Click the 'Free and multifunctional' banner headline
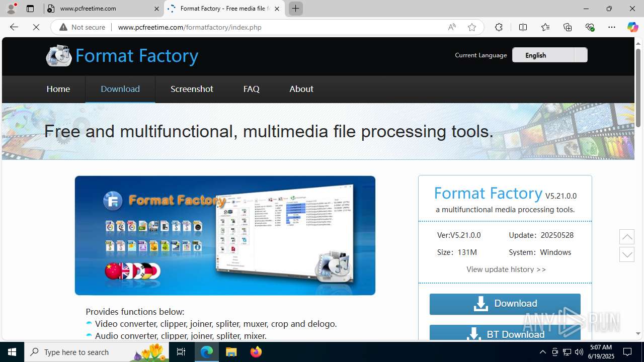 (269, 132)
